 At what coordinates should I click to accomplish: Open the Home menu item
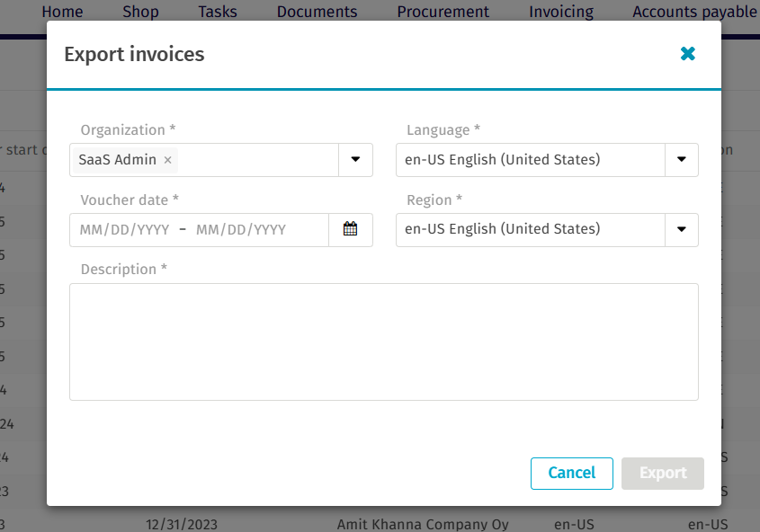(x=62, y=12)
